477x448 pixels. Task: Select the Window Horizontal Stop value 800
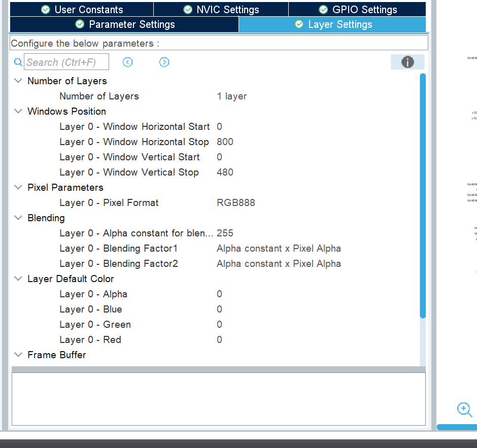pyautogui.click(x=225, y=142)
